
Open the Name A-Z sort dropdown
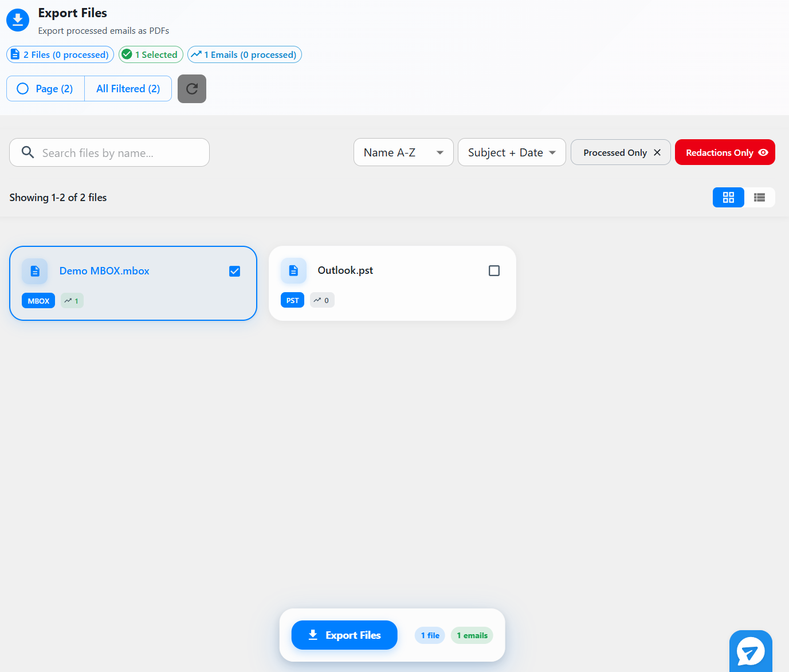pos(403,152)
